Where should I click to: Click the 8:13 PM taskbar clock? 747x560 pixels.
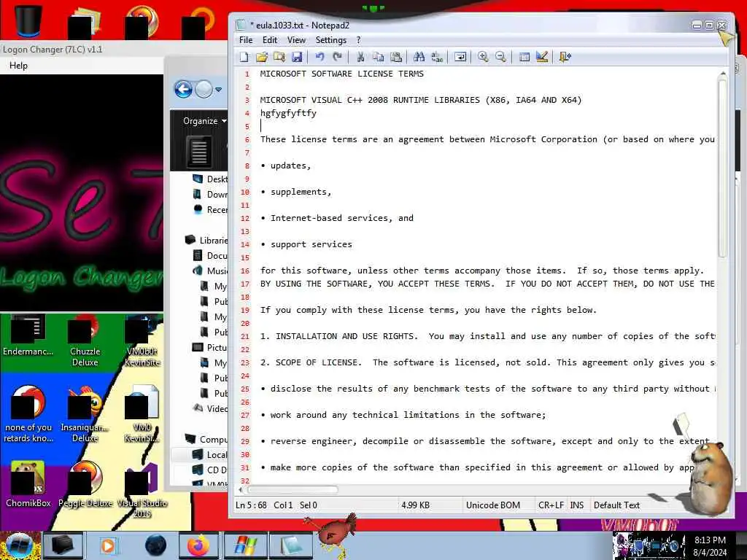710,540
